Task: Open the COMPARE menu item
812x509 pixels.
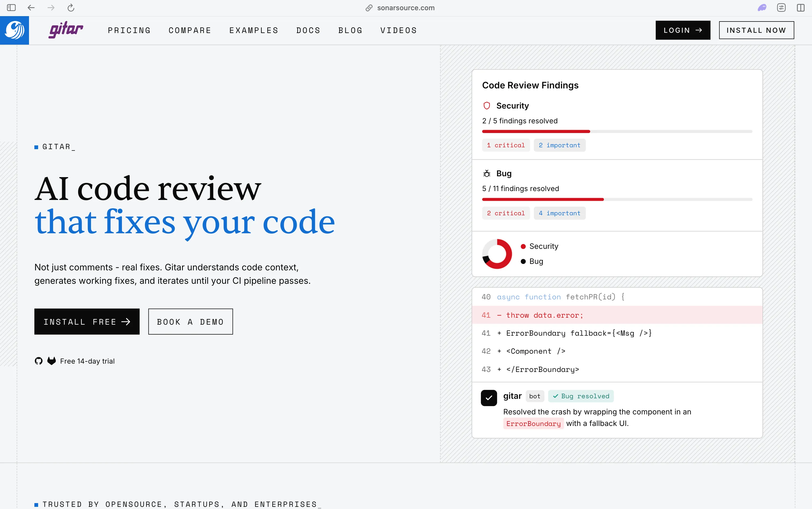Action: click(x=190, y=30)
